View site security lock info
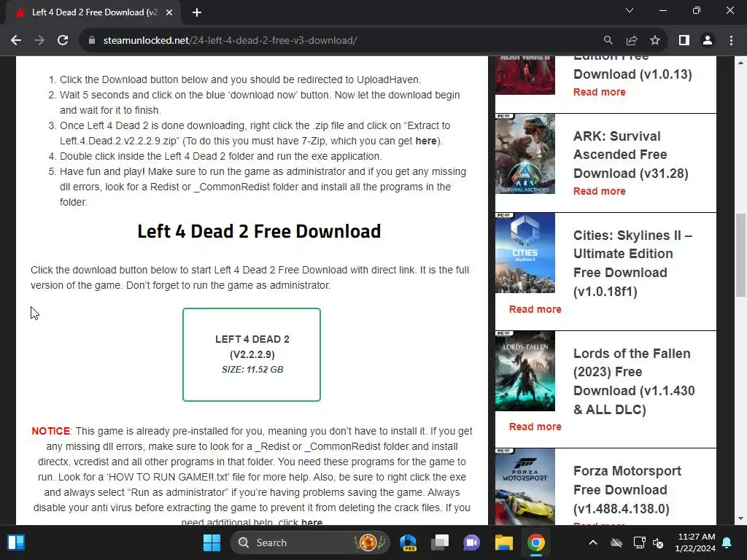This screenshot has height=560, width=747. 92,41
